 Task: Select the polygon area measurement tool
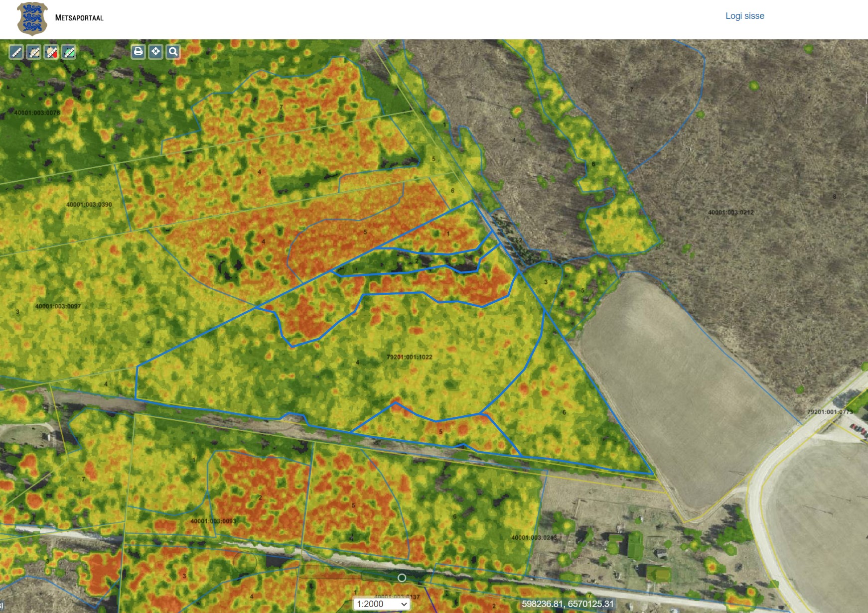(34, 52)
